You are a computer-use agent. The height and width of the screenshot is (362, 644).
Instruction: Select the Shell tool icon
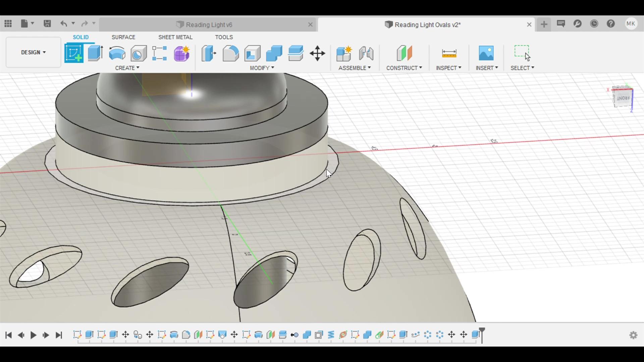[253, 53]
